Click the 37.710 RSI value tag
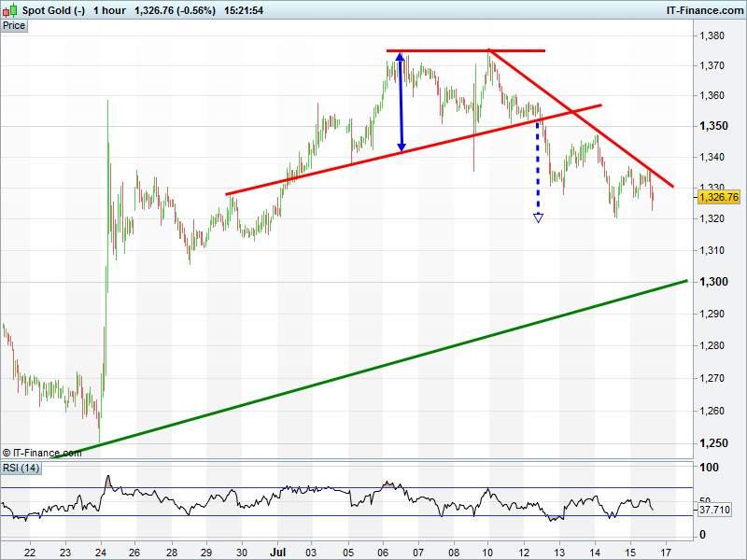747x560 pixels. click(714, 510)
